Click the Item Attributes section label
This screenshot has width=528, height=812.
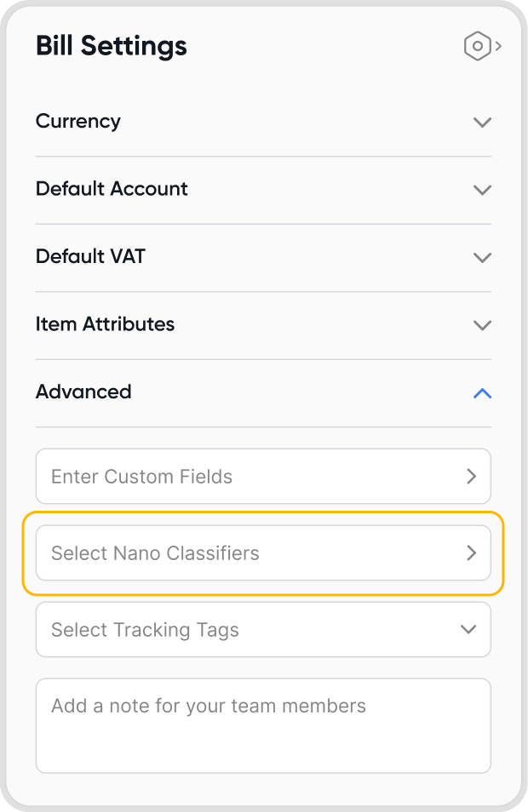coord(105,323)
